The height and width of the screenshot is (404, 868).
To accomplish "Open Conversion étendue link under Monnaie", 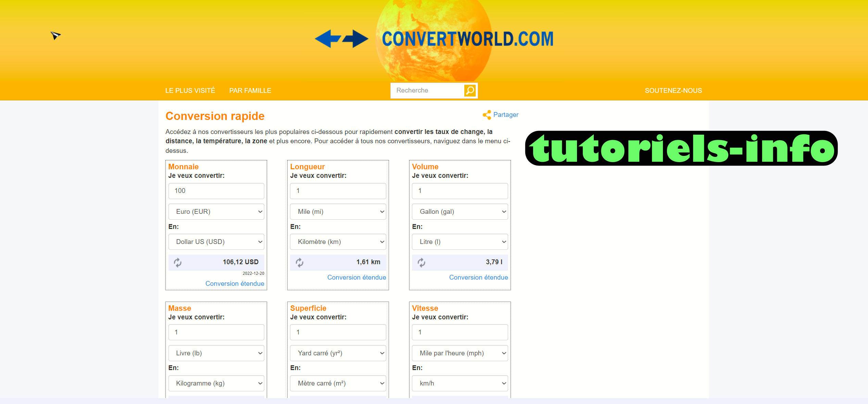I will [235, 284].
